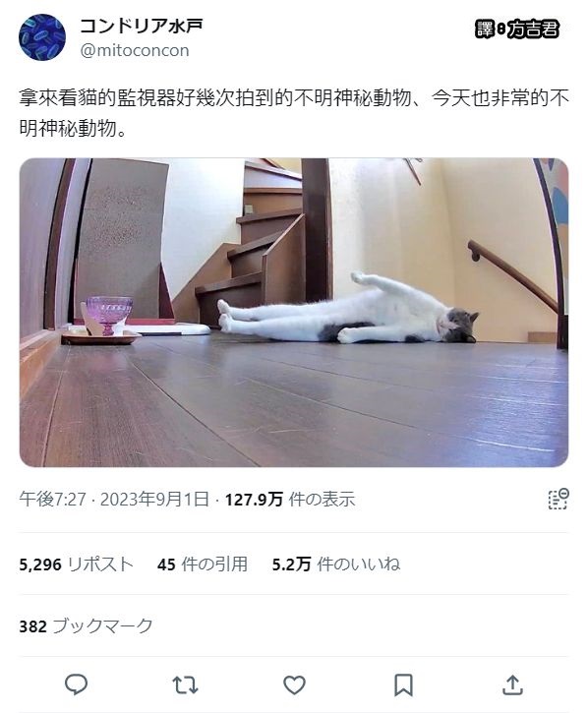Image resolution: width=588 pixels, height=713 pixels.
Task: Click the reply speech bubble icon
Action: [x=76, y=684]
